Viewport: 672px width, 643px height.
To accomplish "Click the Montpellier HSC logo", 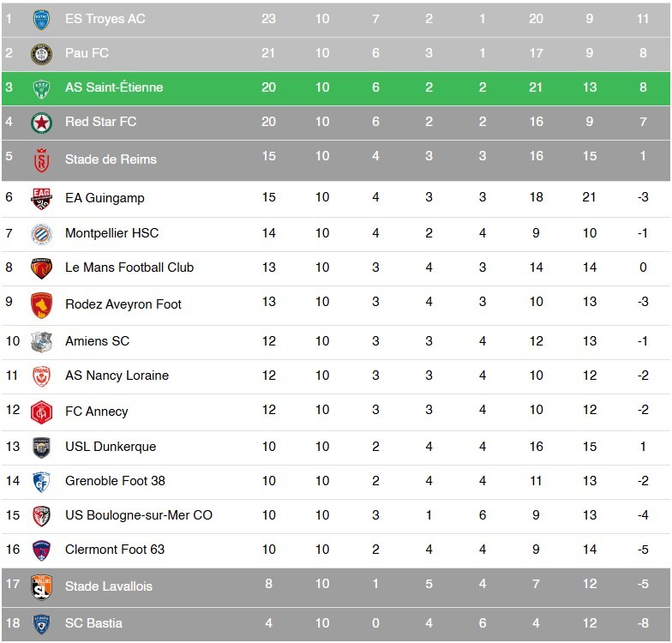I will [x=41, y=233].
